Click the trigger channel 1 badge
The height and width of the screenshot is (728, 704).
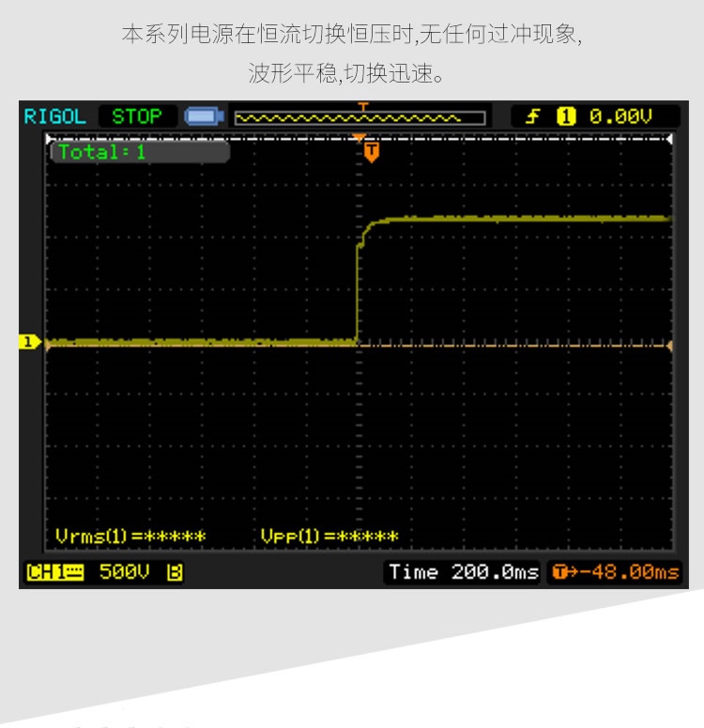click(x=566, y=116)
